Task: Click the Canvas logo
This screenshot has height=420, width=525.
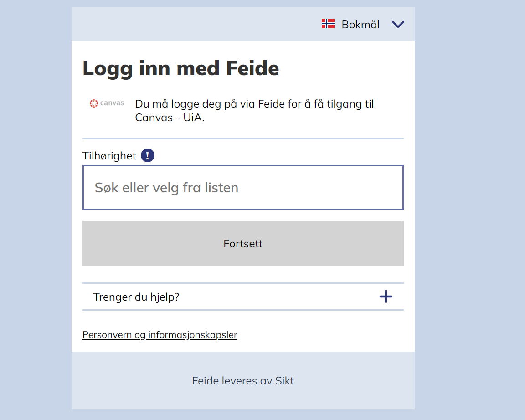Action: pyautogui.click(x=107, y=103)
